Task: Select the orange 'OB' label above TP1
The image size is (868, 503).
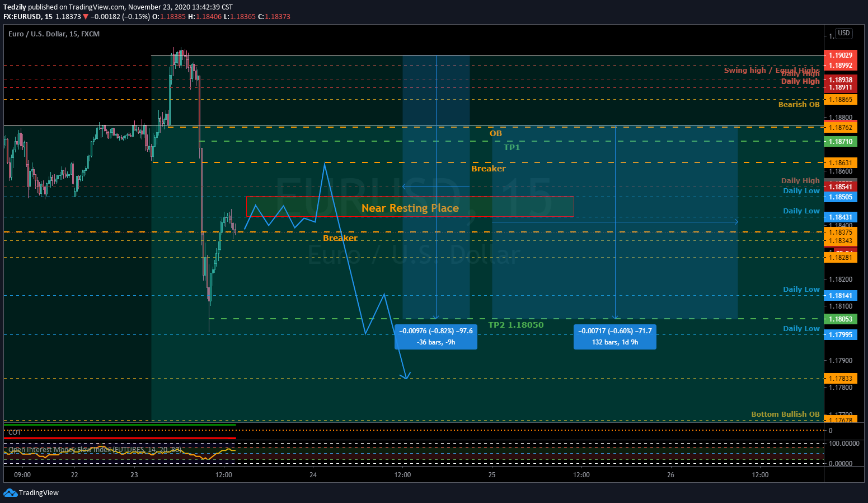Action: (x=496, y=133)
